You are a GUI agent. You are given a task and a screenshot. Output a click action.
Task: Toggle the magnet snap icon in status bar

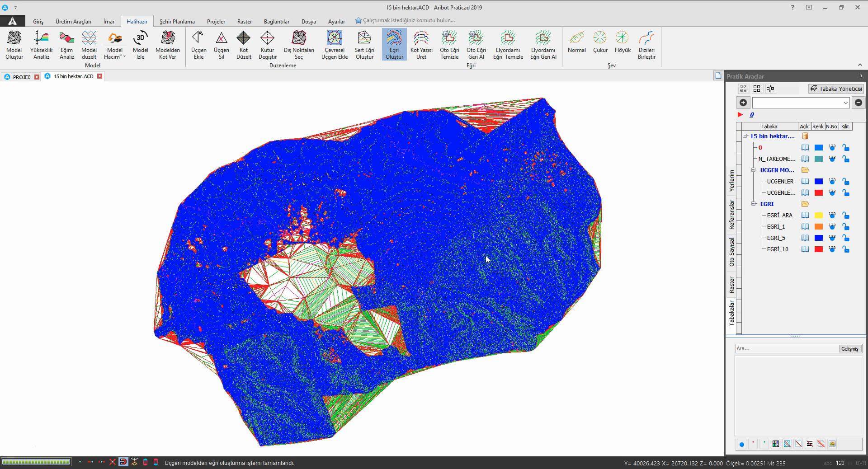click(123, 462)
